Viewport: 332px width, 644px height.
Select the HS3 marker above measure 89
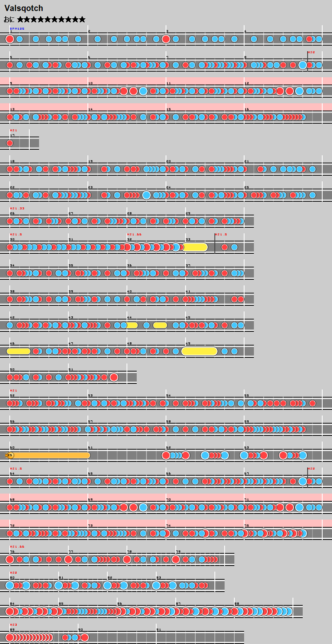tap(13, 625)
